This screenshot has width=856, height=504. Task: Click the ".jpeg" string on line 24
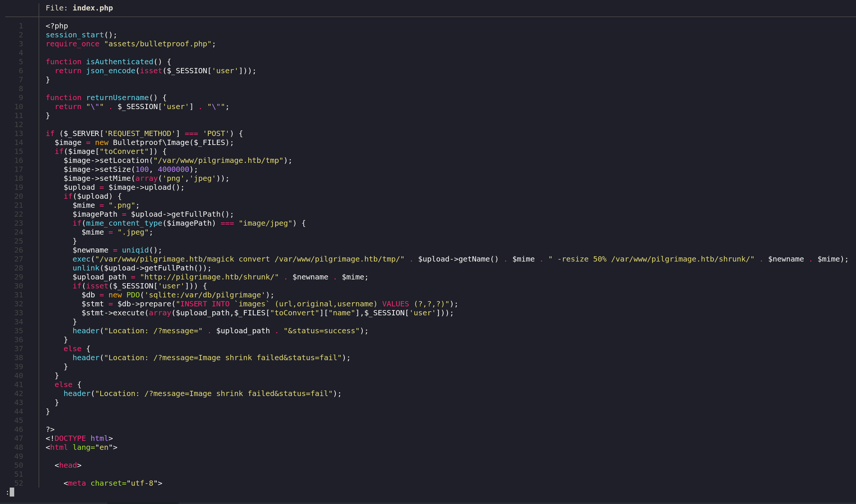133,232
